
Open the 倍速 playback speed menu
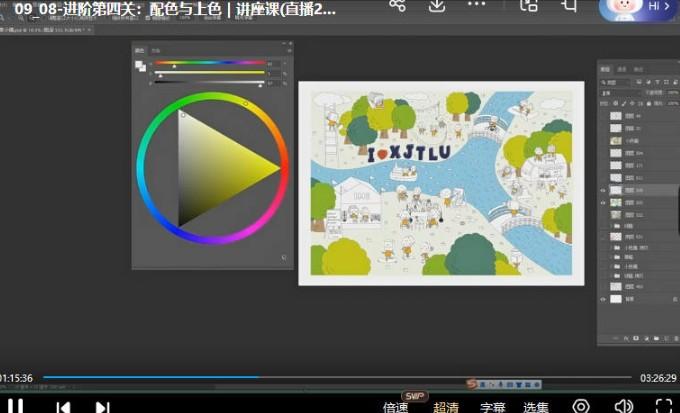pyautogui.click(x=395, y=407)
